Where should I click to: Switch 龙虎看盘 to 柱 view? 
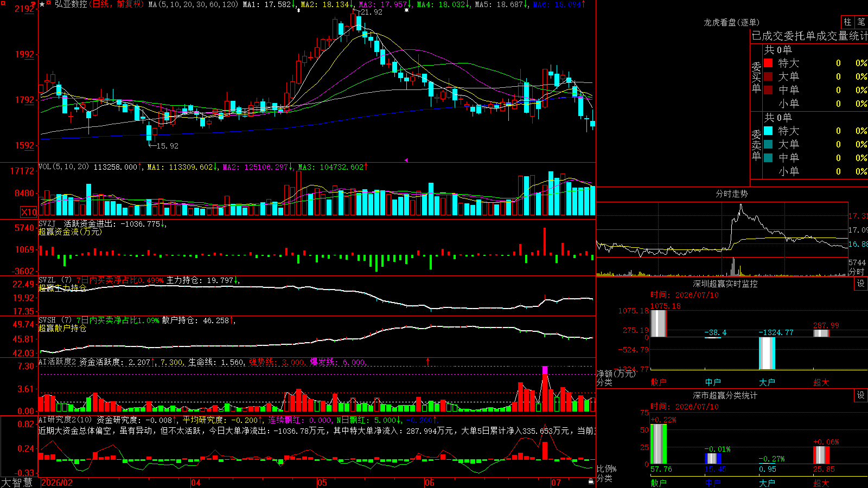point(847,22)
